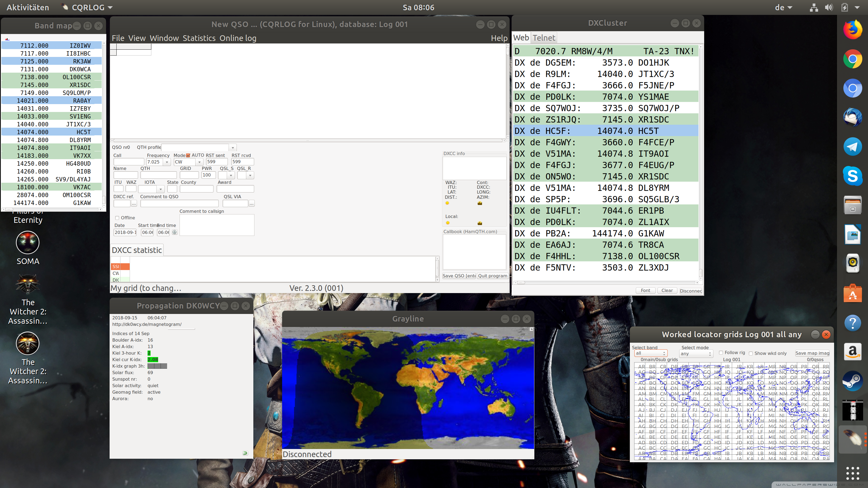This screenshot has height=488, width=868.
Task: Open the Help icon in the dock
Action: tap(853, 323)
